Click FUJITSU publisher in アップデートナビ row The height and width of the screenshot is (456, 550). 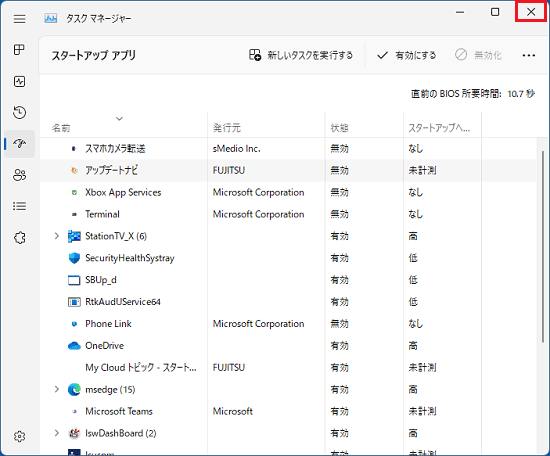coord(229,170)
